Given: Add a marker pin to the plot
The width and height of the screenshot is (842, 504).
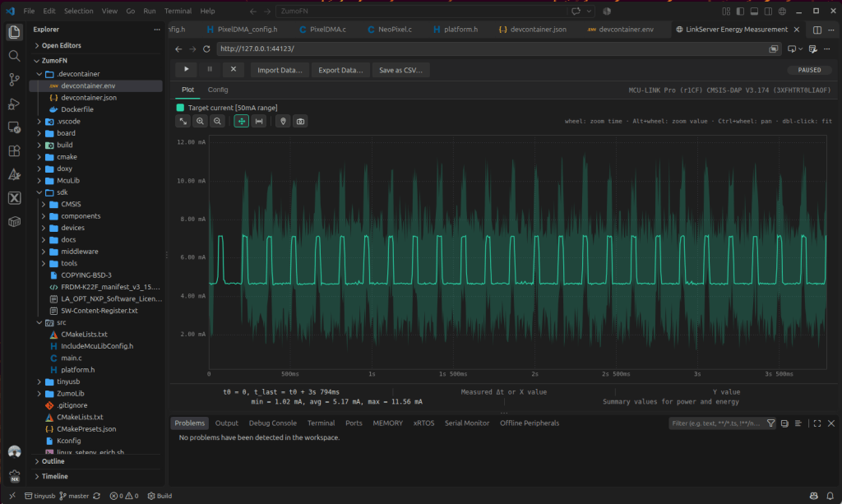Looking at the screenshot, I should coord(283,122).
